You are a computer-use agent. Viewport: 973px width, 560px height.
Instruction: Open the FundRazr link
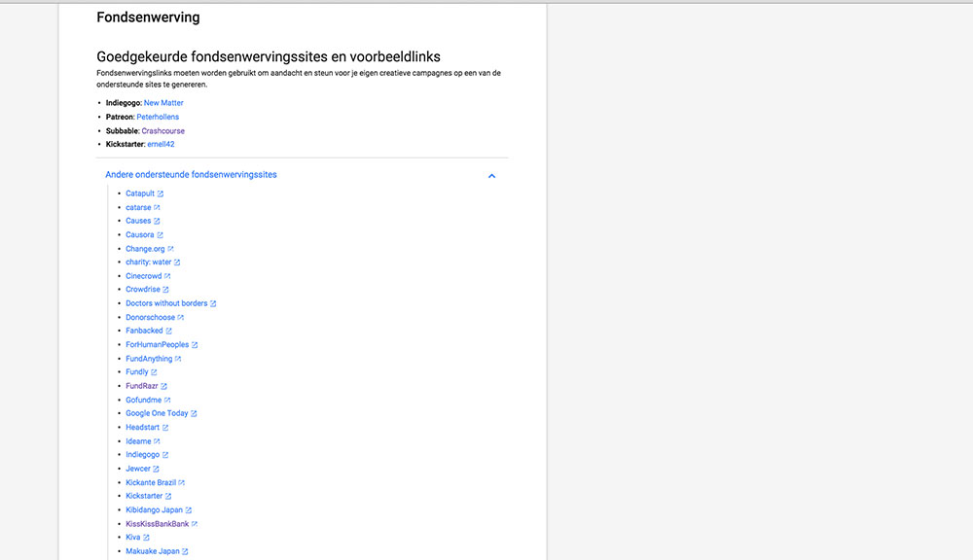(142, 386)
